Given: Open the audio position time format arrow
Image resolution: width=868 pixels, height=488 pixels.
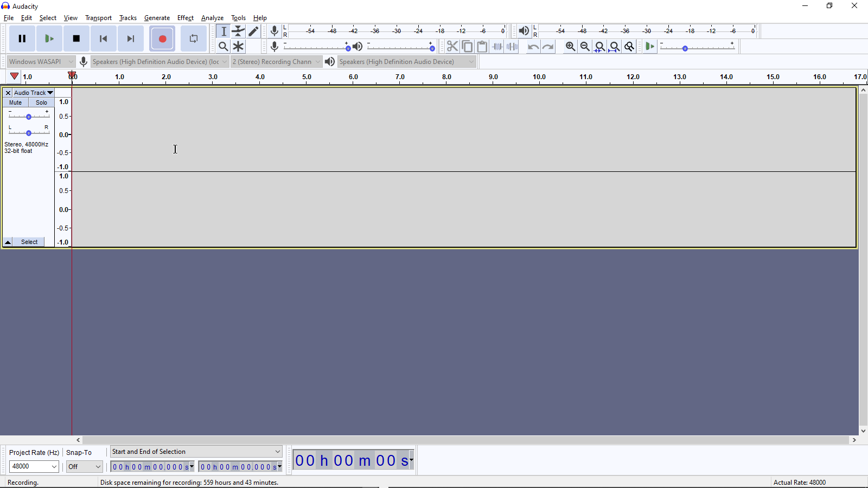Looking at the screenshot, I should point(412,460).
